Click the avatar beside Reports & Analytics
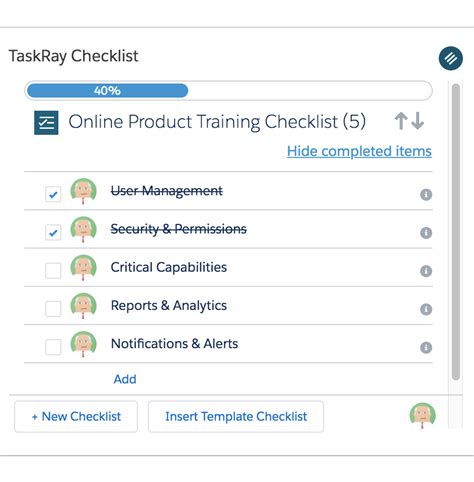 tap(83, 306)
